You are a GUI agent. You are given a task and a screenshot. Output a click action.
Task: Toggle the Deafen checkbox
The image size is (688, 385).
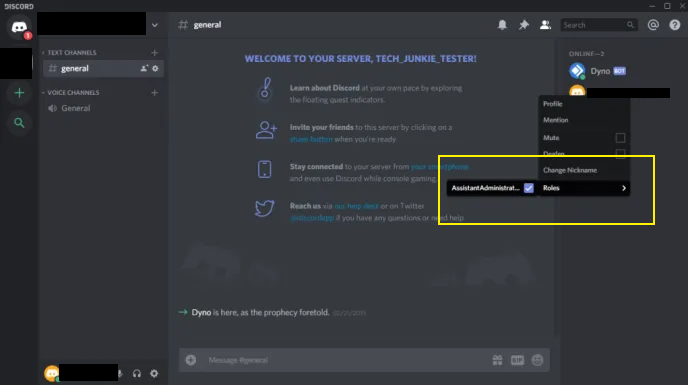pyautogui.click(x=620, y=153)
